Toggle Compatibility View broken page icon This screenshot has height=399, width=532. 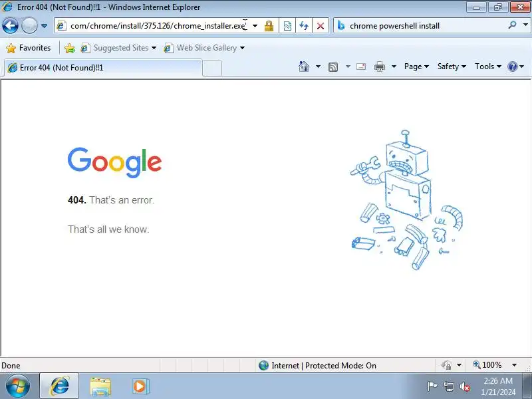(287, 26)
